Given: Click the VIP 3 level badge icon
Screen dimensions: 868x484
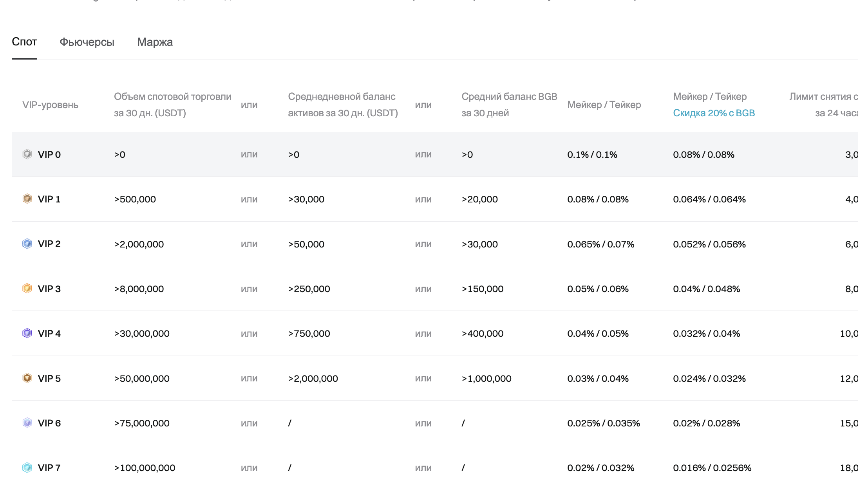Looking at the screenshot, I should coord(27,288).
